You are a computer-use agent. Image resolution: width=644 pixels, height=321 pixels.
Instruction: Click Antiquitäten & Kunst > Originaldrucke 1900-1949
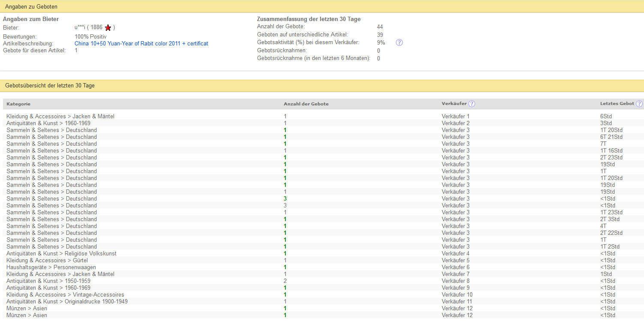click(67, 302)
